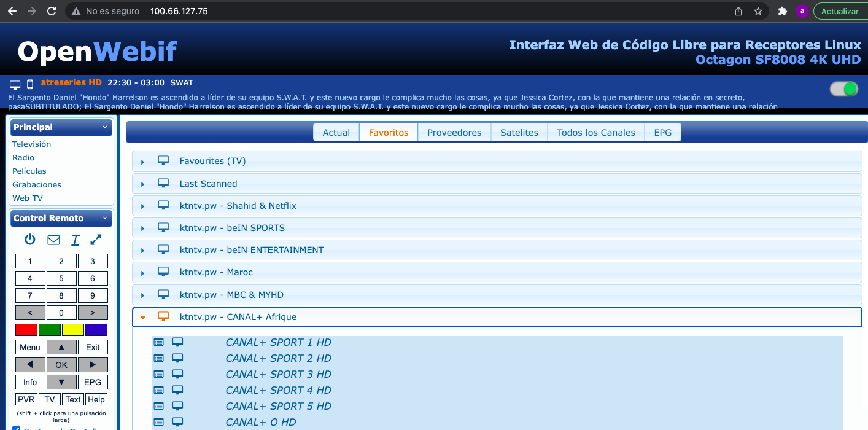Toggle the green switch at top right
868x430 pixels.
(843, 89)
